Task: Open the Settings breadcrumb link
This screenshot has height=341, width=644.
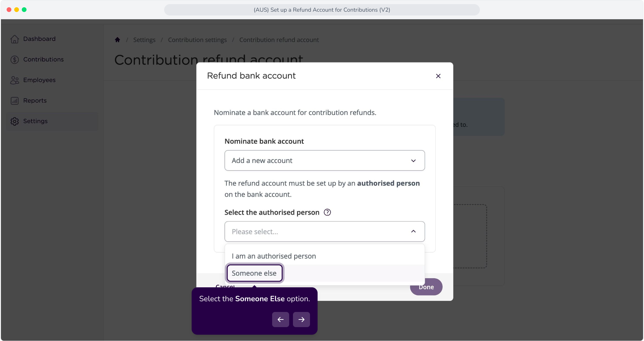Action: pos(144,40)
